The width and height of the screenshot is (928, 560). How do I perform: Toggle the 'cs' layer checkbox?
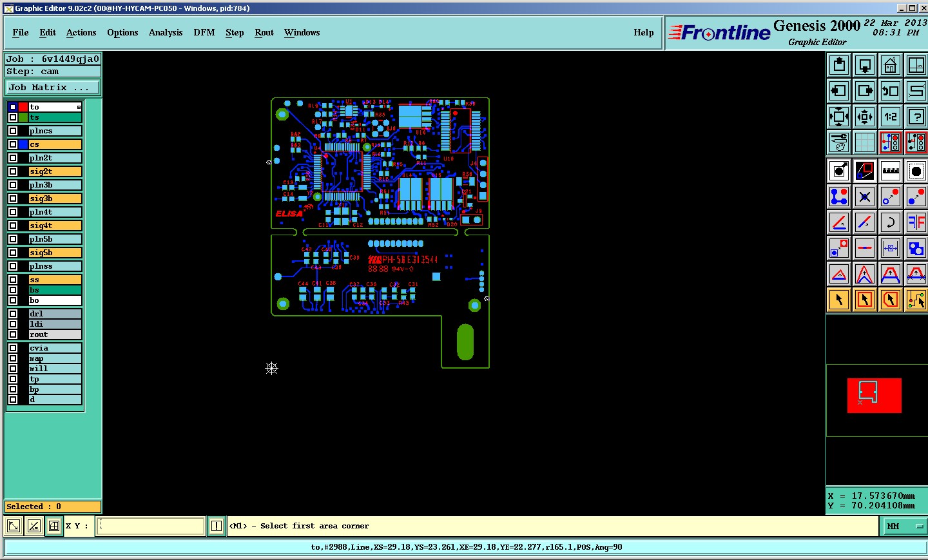[x=13, y=144]
